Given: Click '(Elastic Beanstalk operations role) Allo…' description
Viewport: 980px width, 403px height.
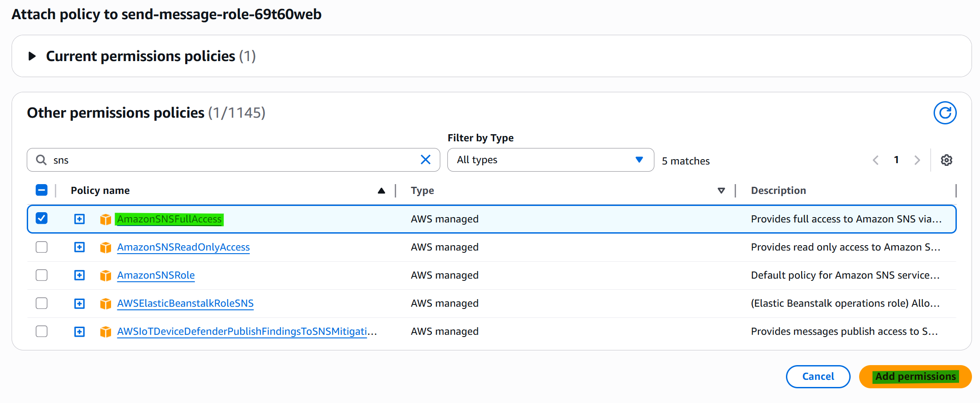Looking at the screenshot, I should (845, 303).
